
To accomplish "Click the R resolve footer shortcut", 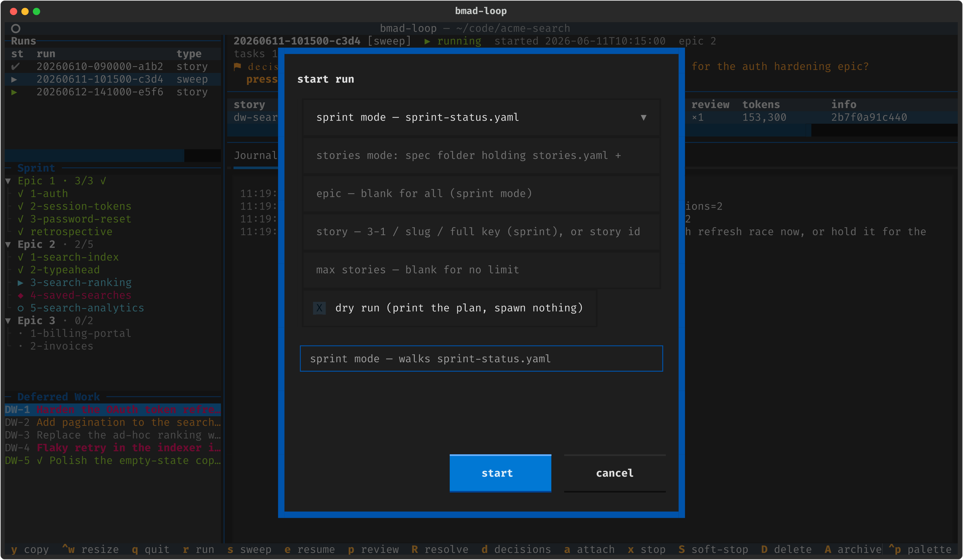I will click(x=440, y=550).
